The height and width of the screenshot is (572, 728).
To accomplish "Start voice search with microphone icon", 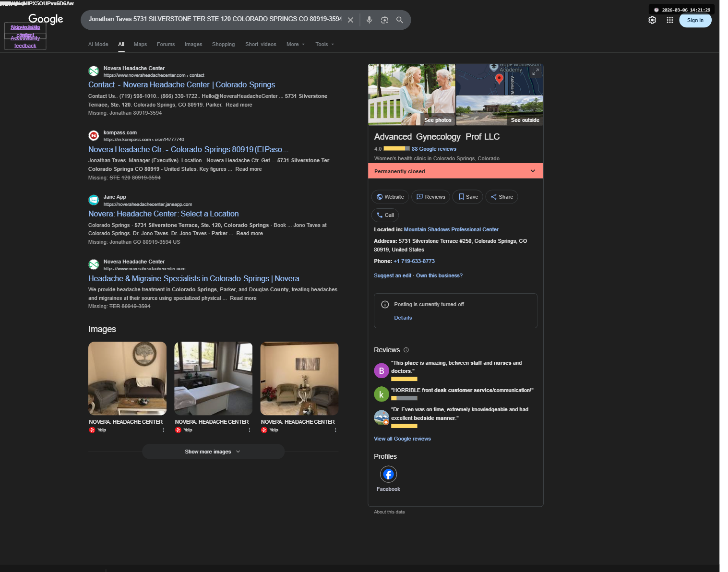I will point(369,20).
